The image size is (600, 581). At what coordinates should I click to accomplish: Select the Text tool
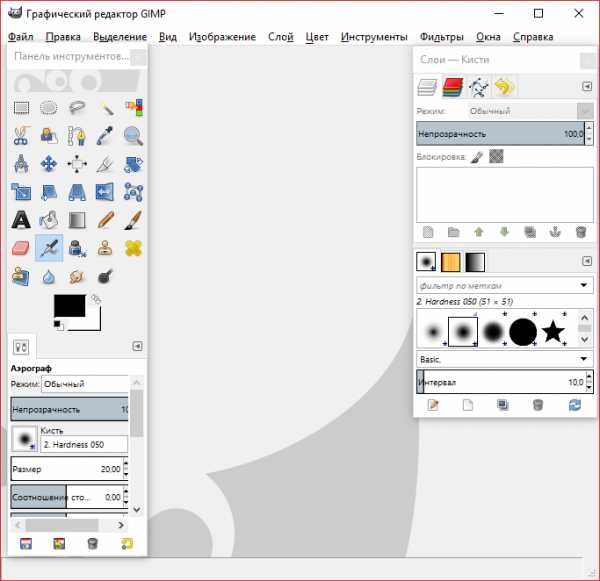click(21, 220)
